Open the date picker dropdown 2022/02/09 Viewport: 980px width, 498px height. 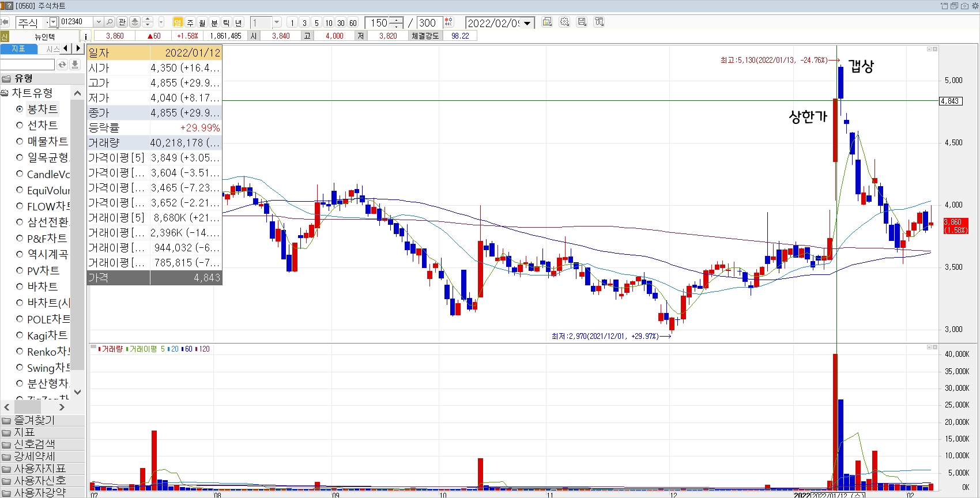click(527, 23)
